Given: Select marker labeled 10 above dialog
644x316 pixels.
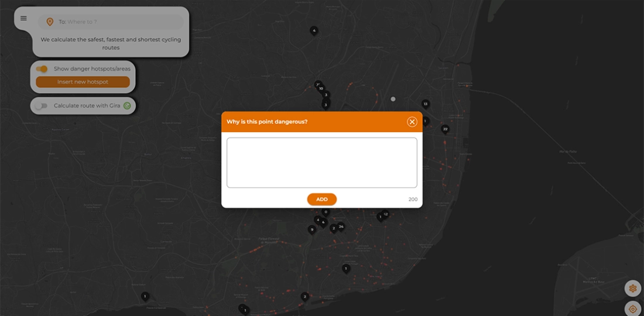Looking at the screenshot, I should [321, 89].
